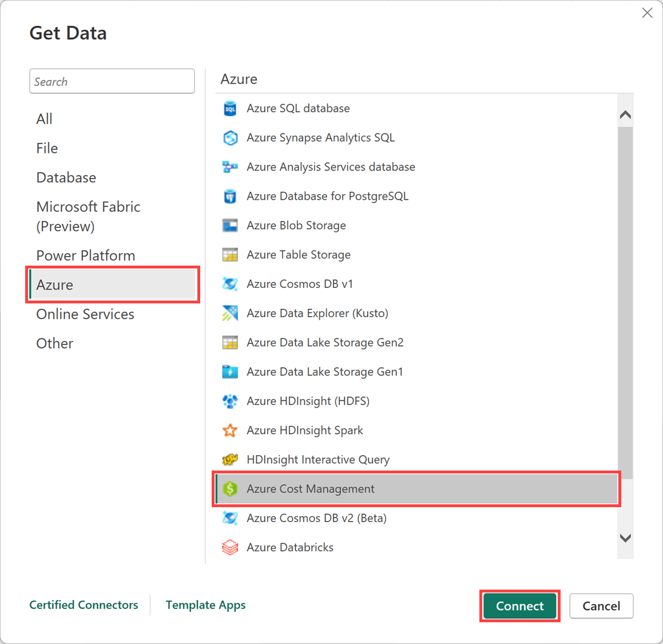The height and width of the screenshot is (644, 663).
Task: Click the Azure Data Lake Storage Gen2 icon
Action: point(230,342)
